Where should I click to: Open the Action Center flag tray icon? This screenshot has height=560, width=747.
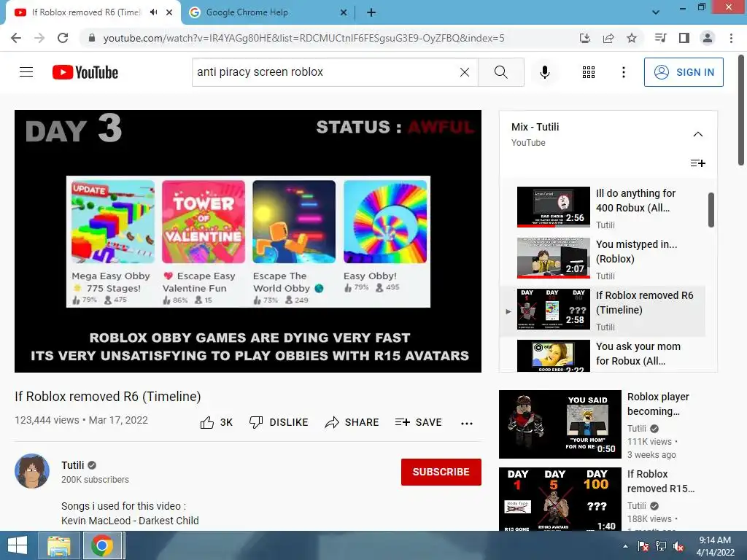[x=643, y=546]
